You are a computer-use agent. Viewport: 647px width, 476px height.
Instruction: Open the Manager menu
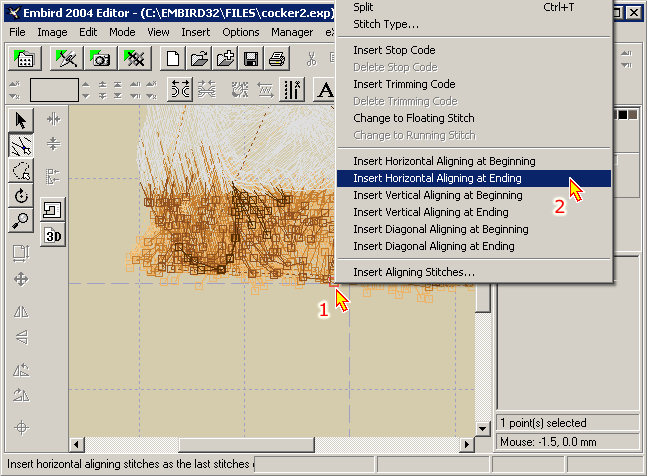(292, 32)
